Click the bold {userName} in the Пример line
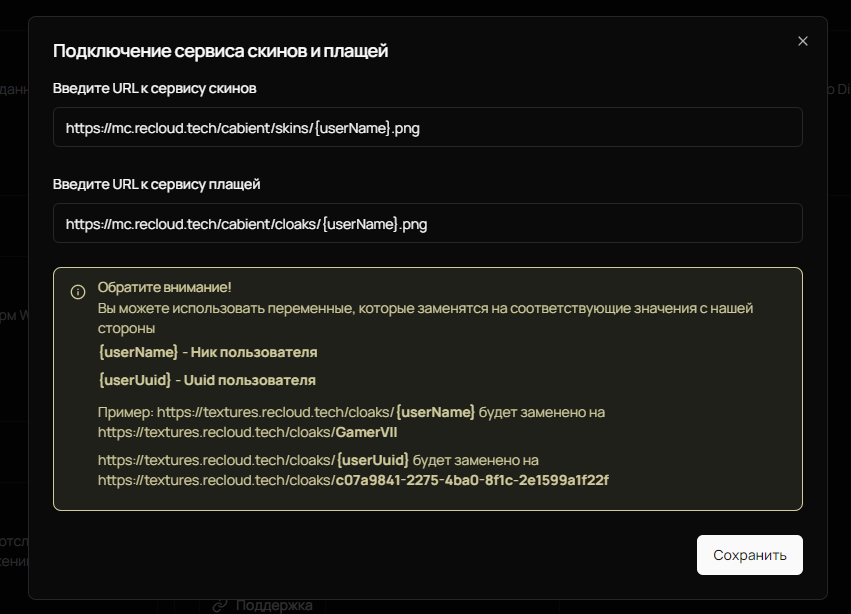The width and height of the screenshot is (851, 614). click(x=435, y=412)
